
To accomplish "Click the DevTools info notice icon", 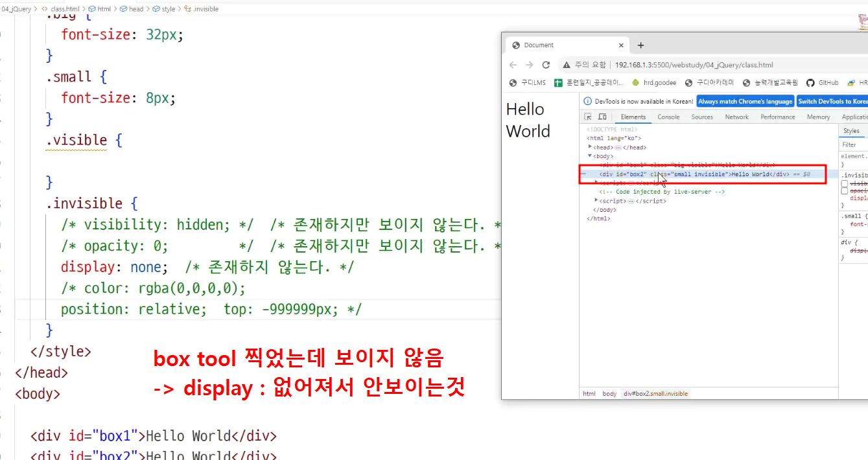I will pos(588,101).
